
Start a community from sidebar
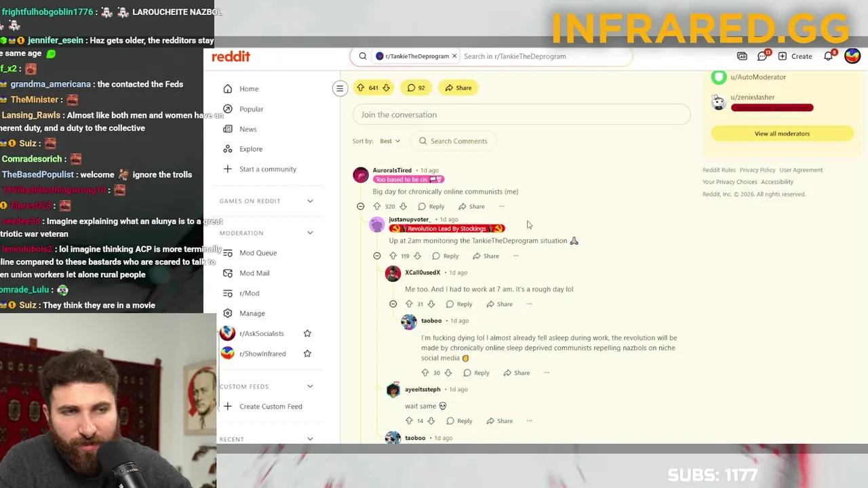click(x=267, y=169)
